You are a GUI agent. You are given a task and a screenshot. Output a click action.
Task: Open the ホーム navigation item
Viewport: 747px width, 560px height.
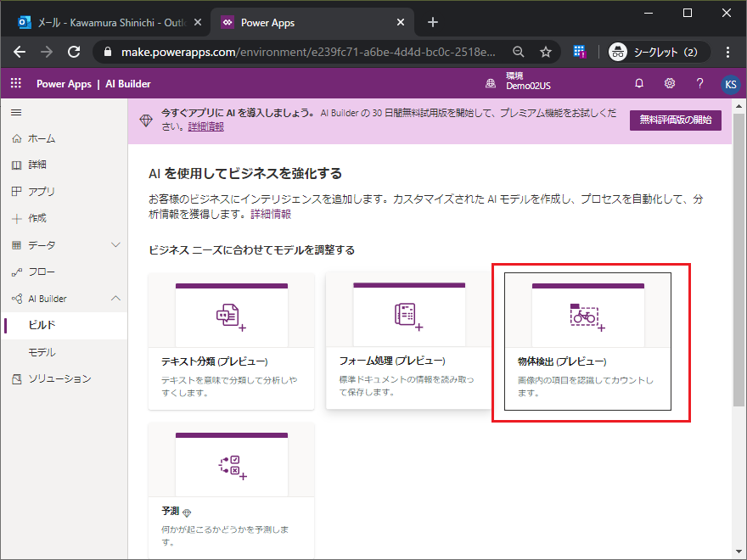[64, 138]
